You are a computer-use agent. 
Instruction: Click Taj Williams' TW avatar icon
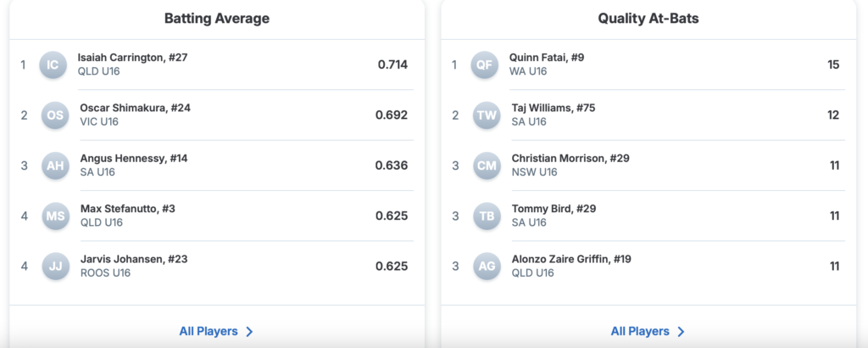tap(487, 115)
